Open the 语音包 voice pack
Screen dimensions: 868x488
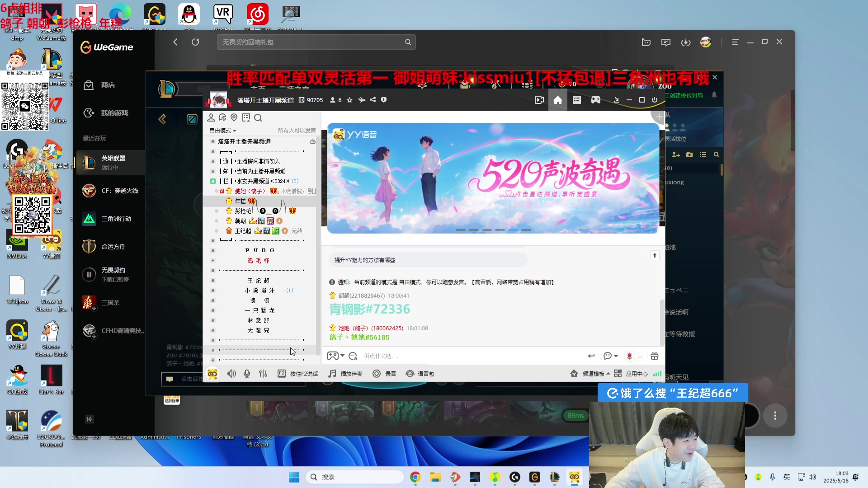420,374
